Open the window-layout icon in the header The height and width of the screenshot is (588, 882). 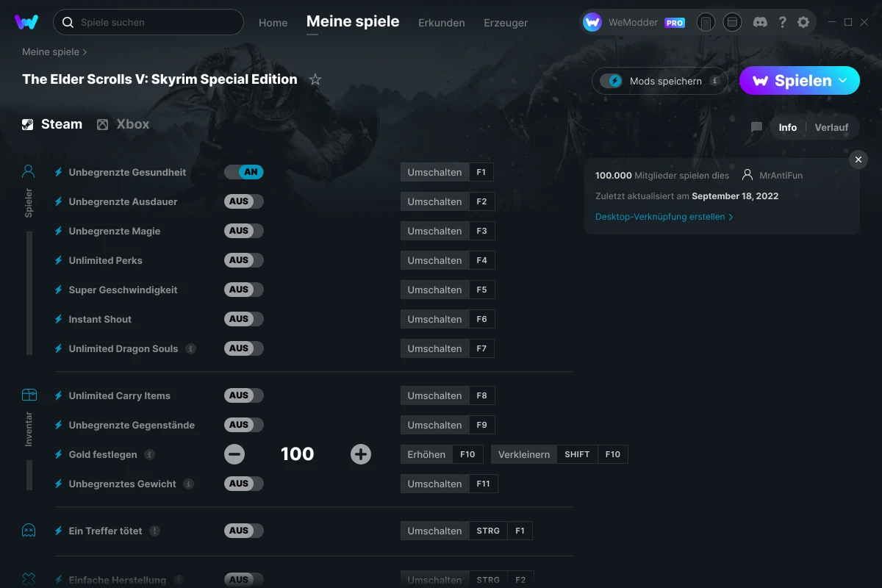point(732,22)
